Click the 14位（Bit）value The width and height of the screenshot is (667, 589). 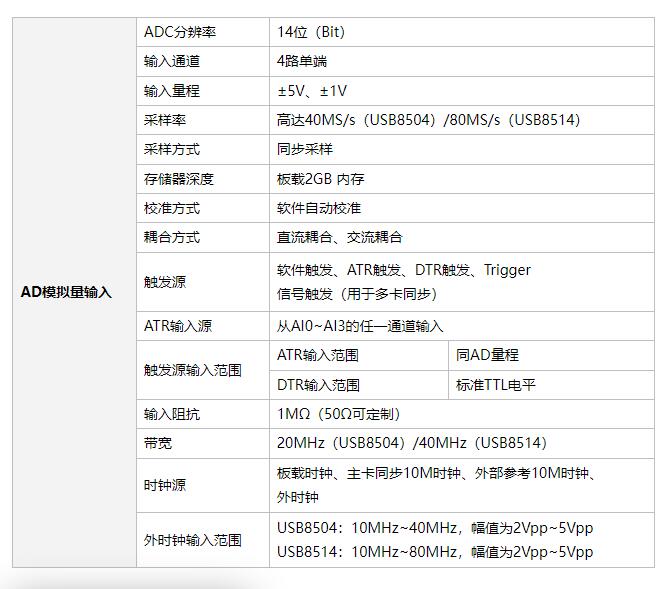(x=311, y=32)
